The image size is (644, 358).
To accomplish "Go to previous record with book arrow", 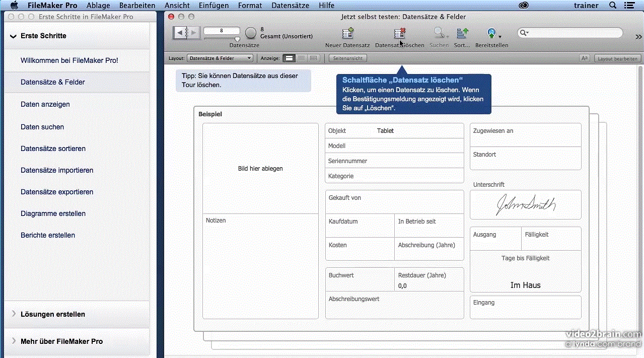I will coord(180,33).
